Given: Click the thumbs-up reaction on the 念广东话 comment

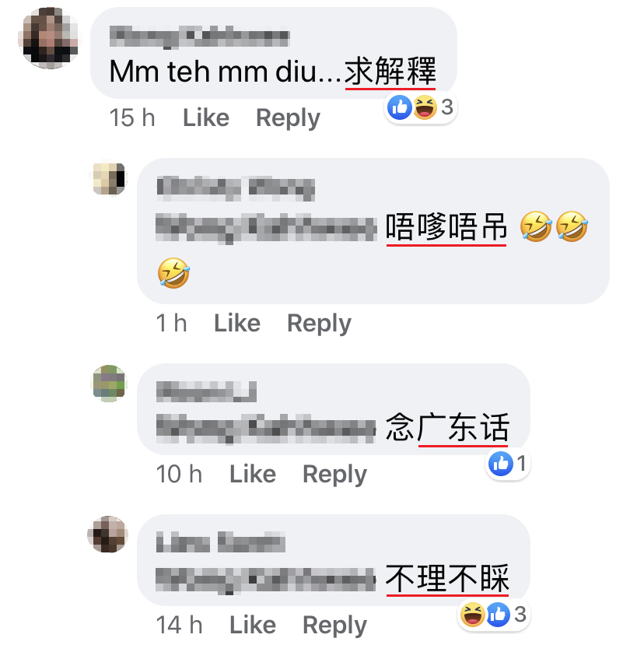Looking at the screenshot, I should pos(500,464).
